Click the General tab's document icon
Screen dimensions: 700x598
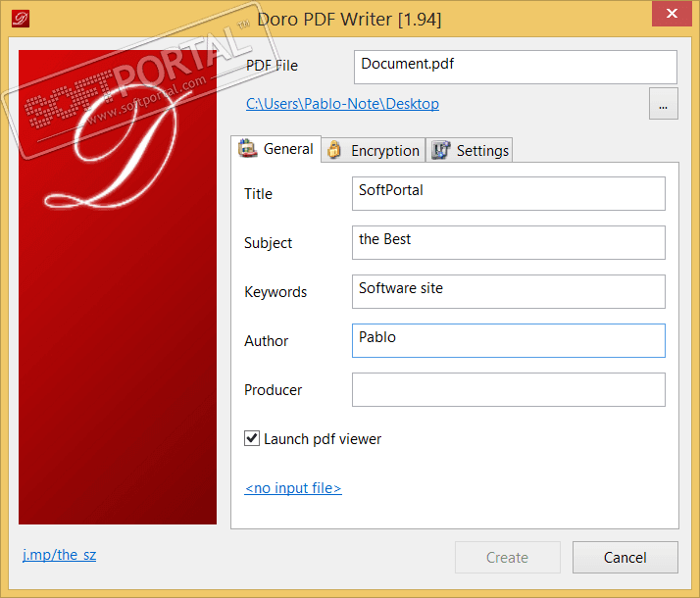click(x=248, y=148)
